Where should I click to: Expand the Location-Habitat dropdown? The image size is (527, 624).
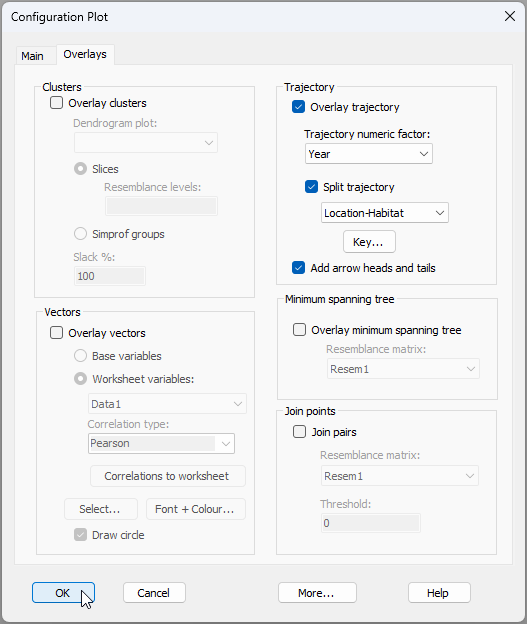pos(385,213)
